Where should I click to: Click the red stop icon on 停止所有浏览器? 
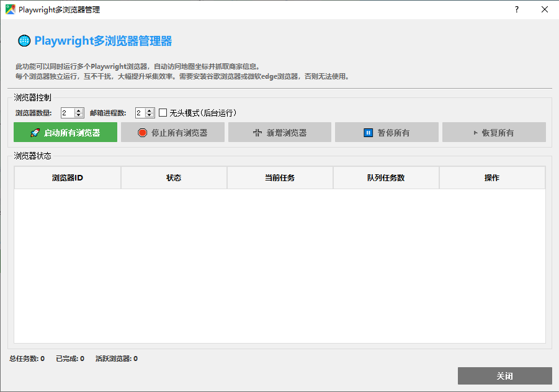click(142, 133)
